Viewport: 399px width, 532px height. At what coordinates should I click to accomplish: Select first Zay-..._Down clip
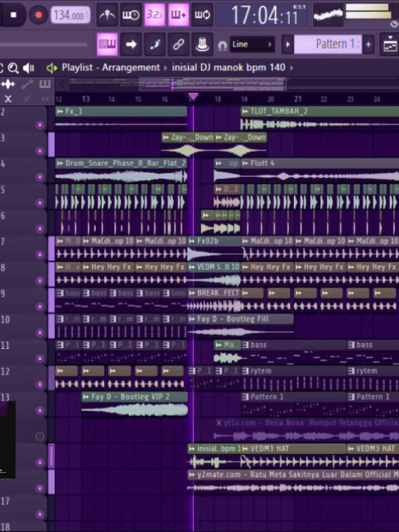tap(188, 144)
